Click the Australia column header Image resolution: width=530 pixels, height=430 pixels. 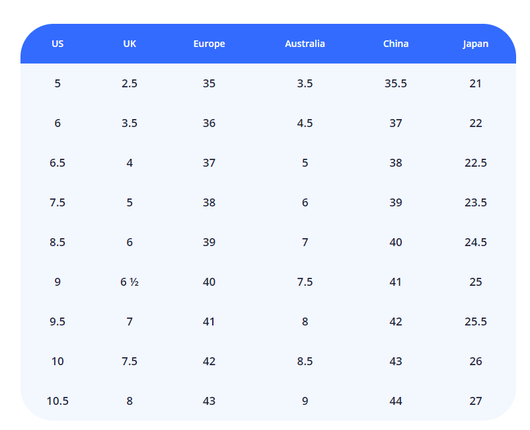click(x=305, y=44)
